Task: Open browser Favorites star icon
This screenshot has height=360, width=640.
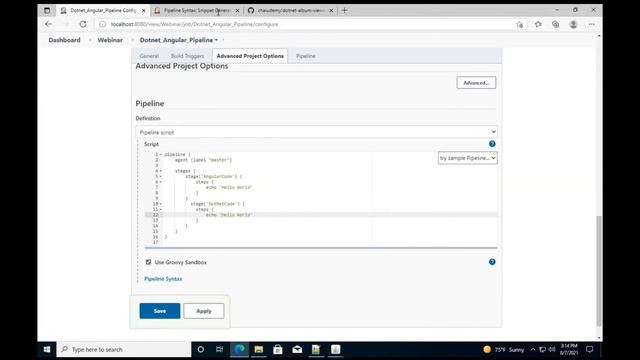Action: (538, 24)
